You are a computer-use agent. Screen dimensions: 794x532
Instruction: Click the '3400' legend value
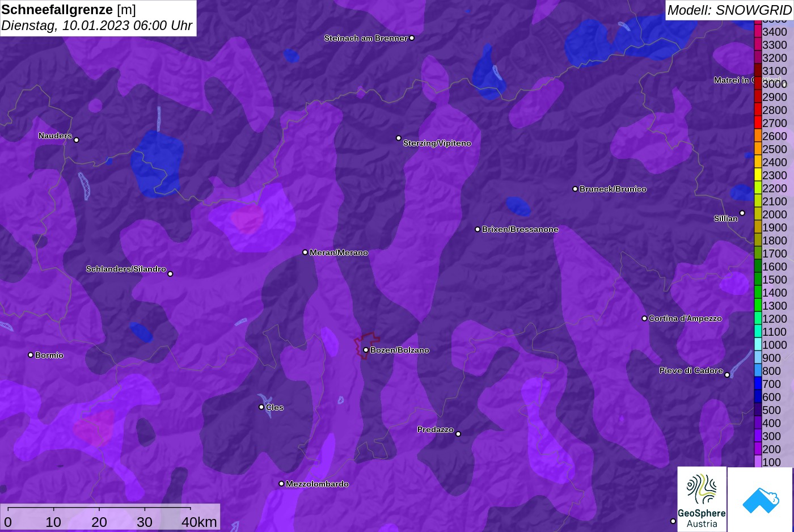click(775, 32)
